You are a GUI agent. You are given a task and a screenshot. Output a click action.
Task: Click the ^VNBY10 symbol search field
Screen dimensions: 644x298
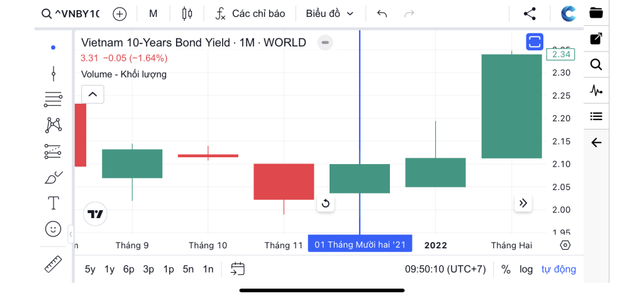[x=70, y=14]
